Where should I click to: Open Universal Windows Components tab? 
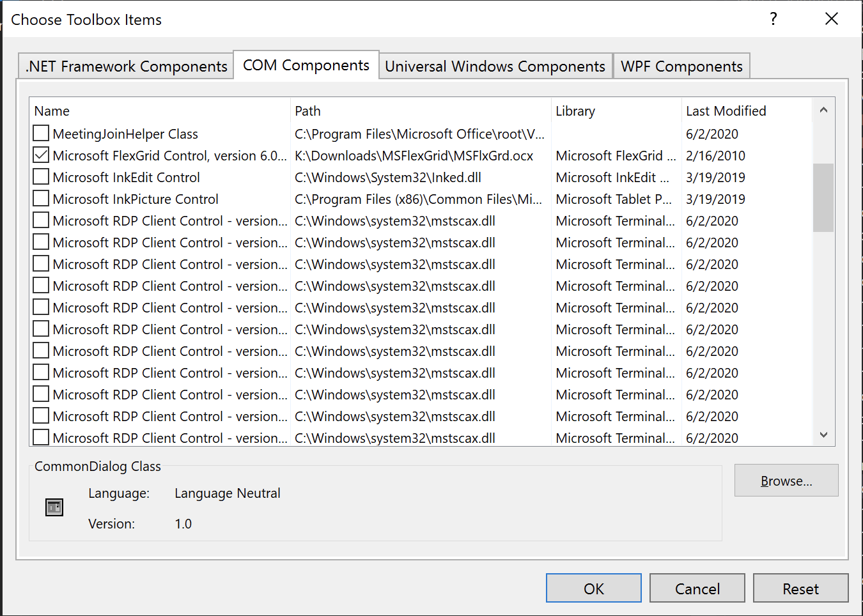click(x=495, y=66)
